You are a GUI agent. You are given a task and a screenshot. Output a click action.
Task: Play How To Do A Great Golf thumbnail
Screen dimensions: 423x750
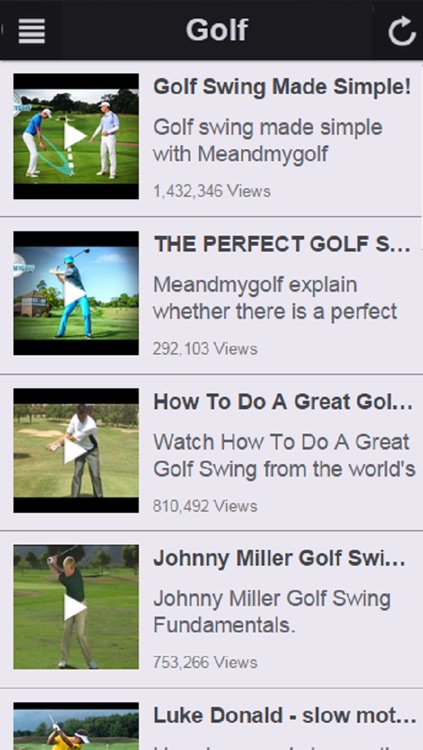(76, 451)
